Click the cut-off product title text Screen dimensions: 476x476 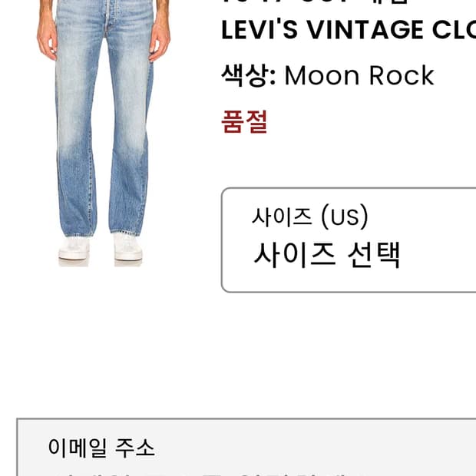click(x=316, y=2)
